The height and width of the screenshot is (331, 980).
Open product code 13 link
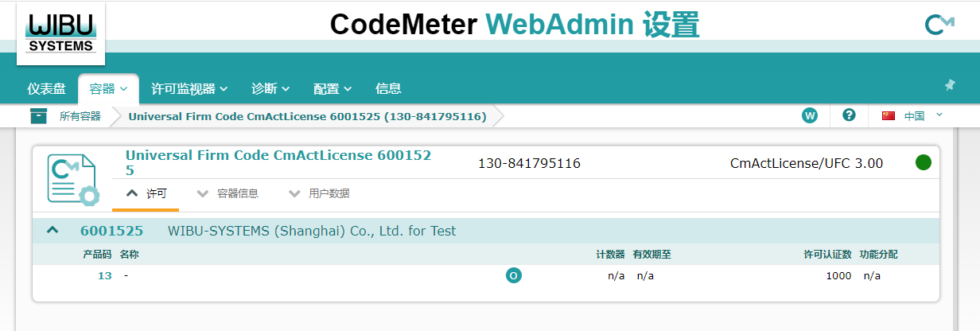coord(105,276)
